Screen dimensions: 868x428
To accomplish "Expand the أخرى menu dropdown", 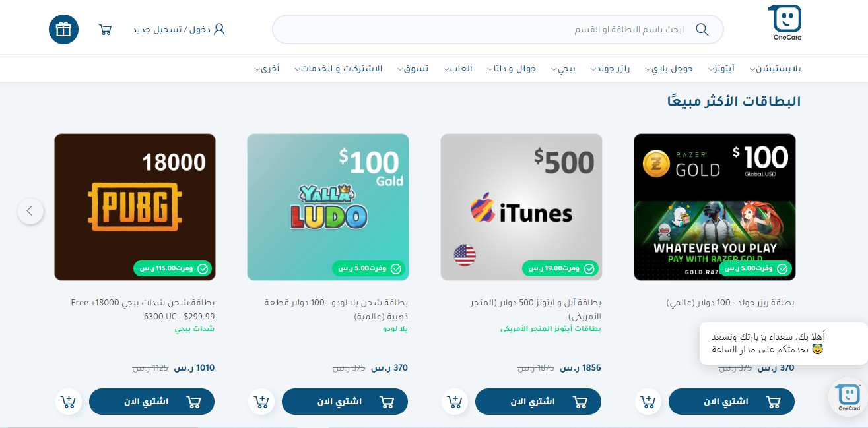I will click(x=267, y=69).
